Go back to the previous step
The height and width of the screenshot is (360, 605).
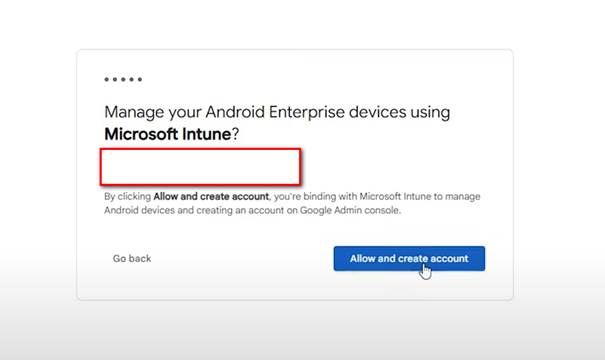(x=132, y=259)
